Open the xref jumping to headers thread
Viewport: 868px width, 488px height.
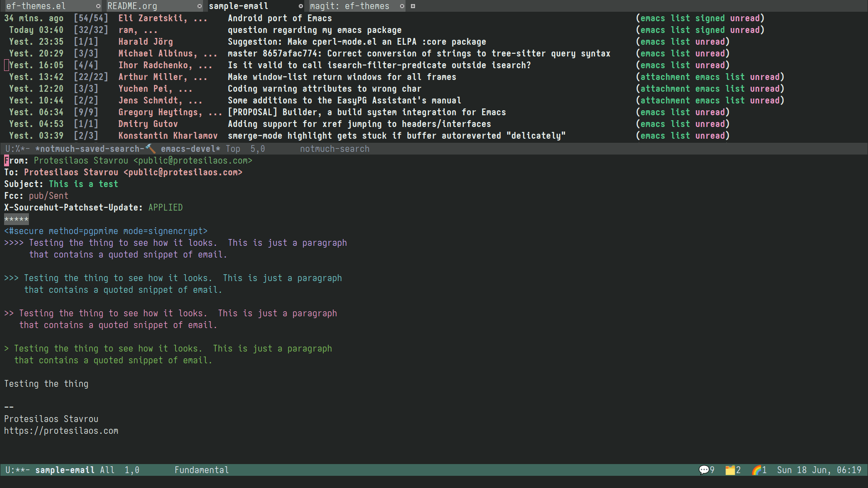[x=359, y=124]
